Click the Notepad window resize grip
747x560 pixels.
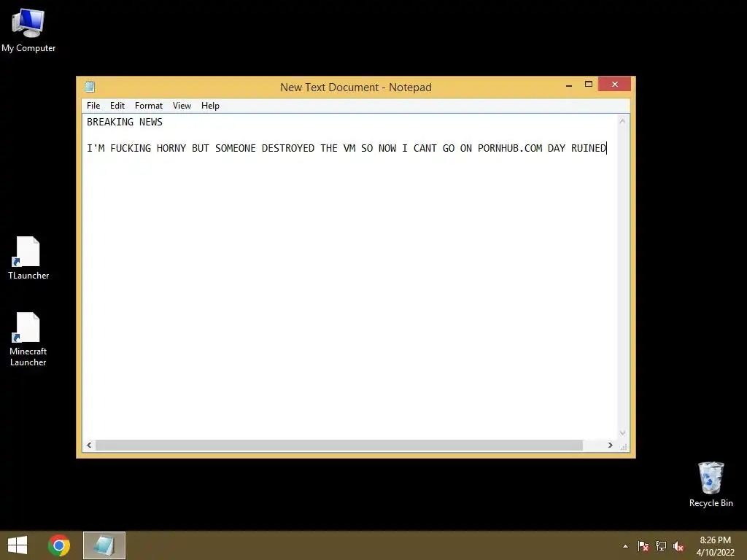[623, 446]
